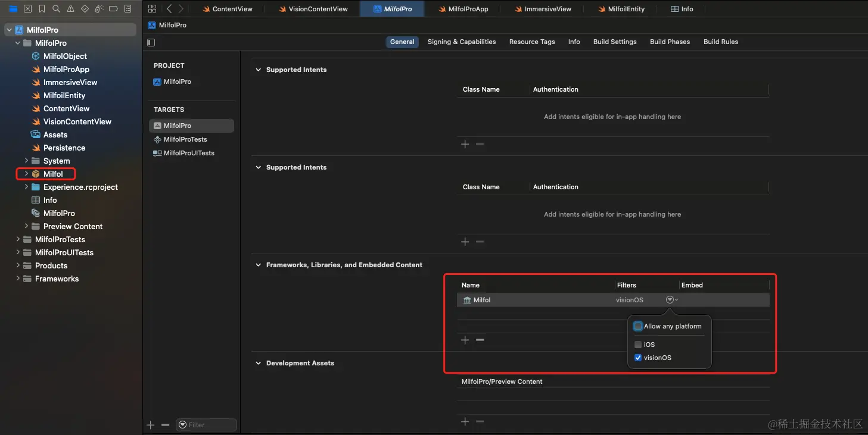
Task: Expand the Frameworks folder in navigator
Action: tap(18, 278)
